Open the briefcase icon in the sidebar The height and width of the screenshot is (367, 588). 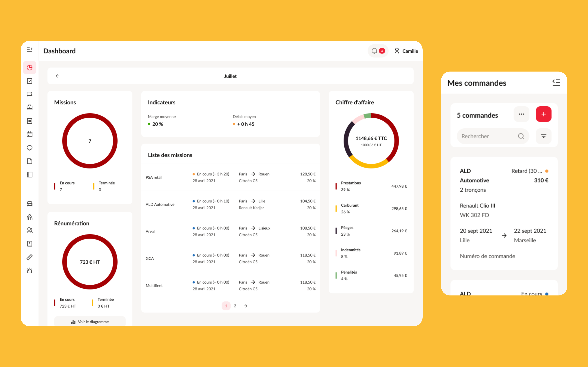[x=29, y=108]
